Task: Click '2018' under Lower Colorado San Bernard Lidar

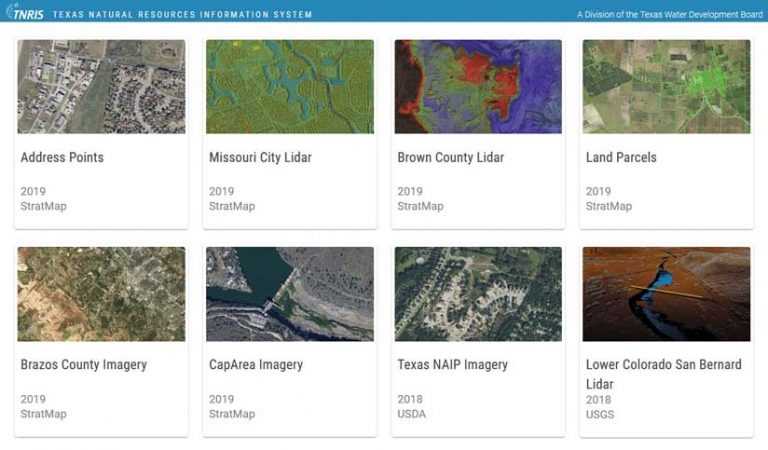Action: [599, 400]
